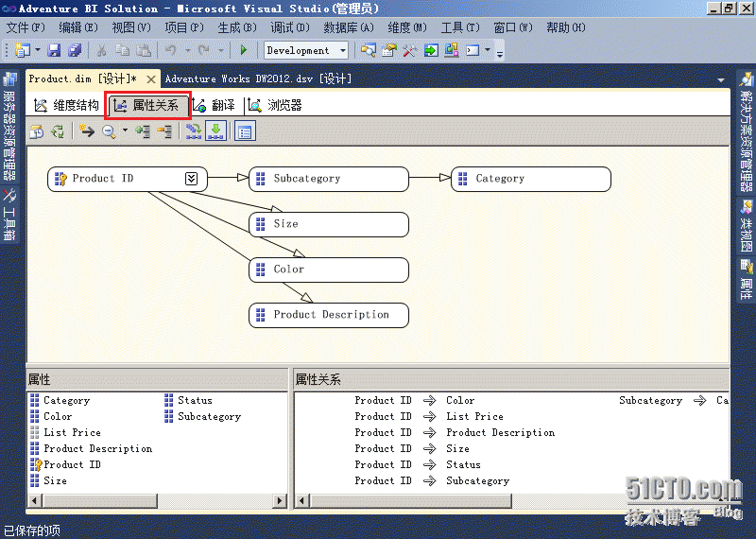Toggle the Show List Views icon
The image size is (756, 539).
(x=245, y=131)
